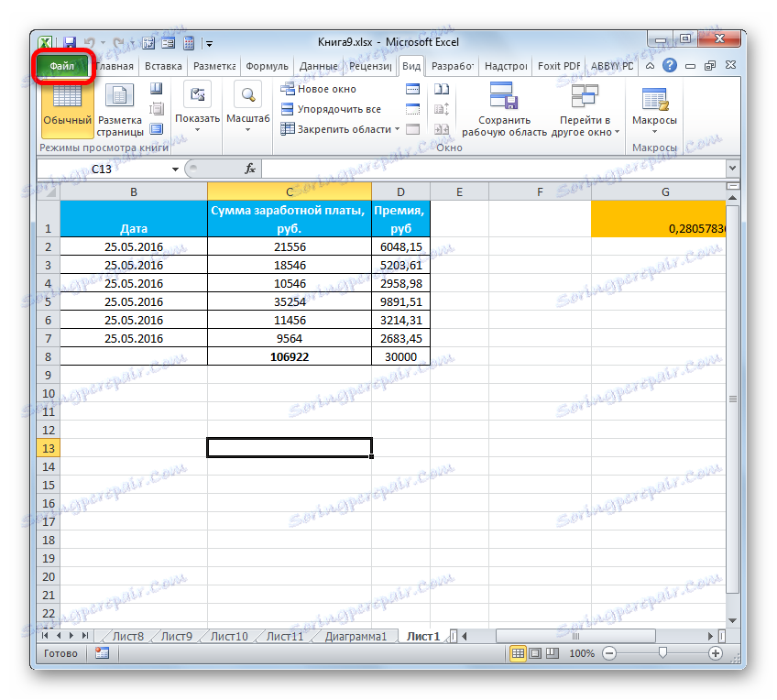This screenshot has width=777, height=700.
Task: Select the Обычный view mode button
Action: (x=67, y=109)
